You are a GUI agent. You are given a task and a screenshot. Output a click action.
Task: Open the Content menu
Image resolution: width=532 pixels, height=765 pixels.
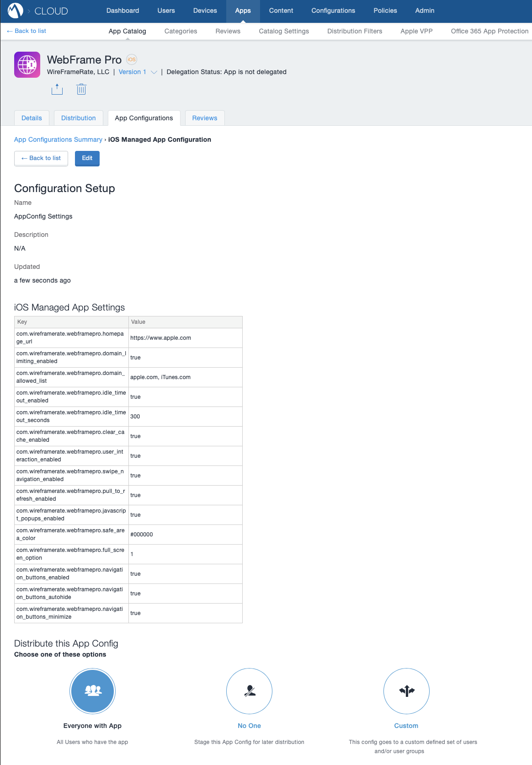[281, 11]
